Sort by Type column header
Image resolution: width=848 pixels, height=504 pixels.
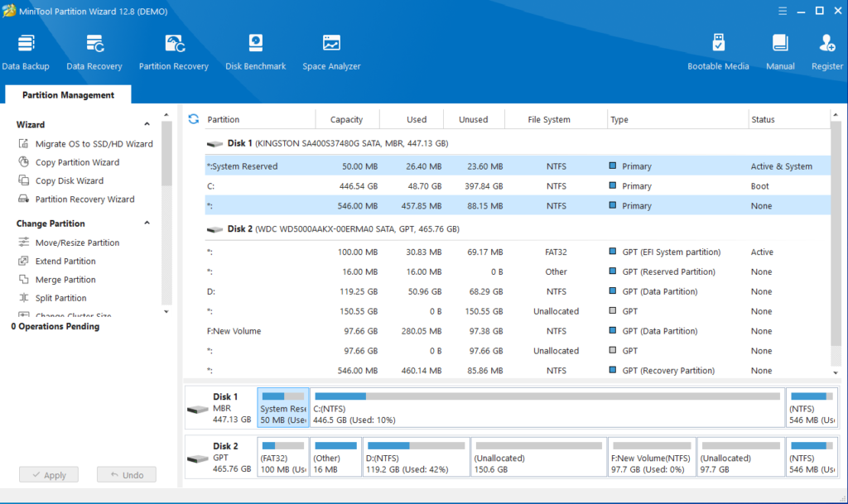pyautogui.click(x=677, y=119)
